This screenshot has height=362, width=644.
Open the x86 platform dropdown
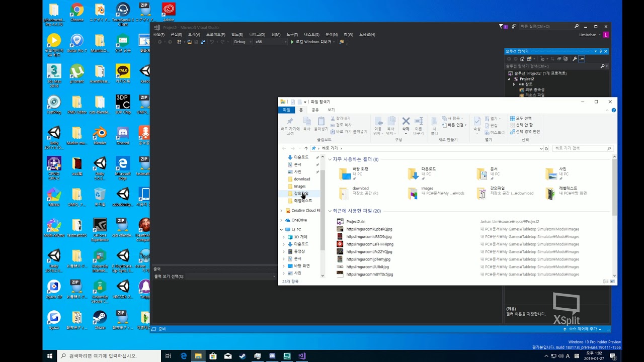click(271, 42)
